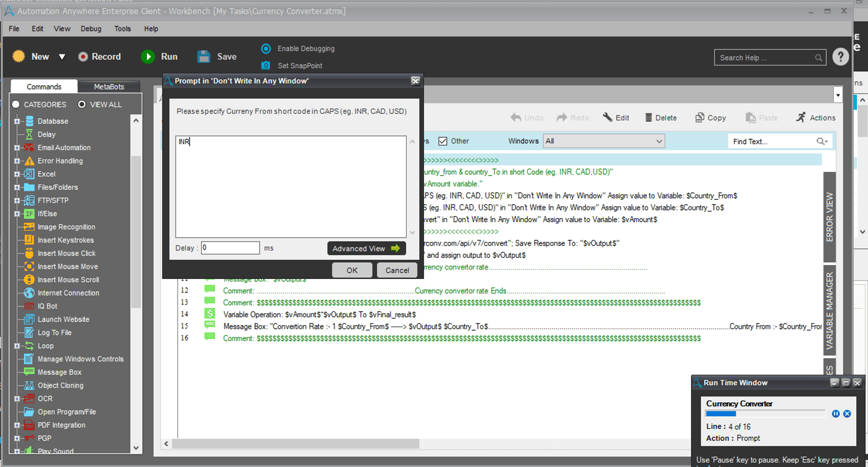Click Cancel in the Prompt dialog

coord(397,270)
